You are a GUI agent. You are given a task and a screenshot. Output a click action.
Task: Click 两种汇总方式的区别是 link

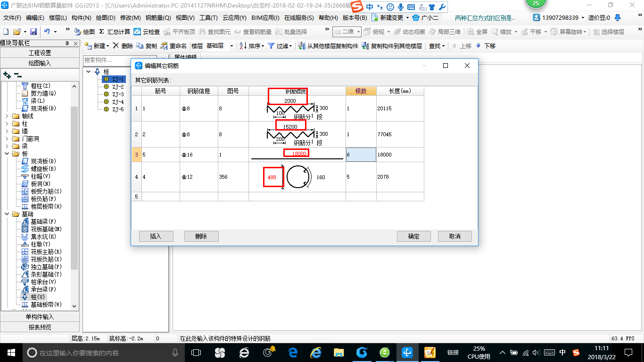485,17
